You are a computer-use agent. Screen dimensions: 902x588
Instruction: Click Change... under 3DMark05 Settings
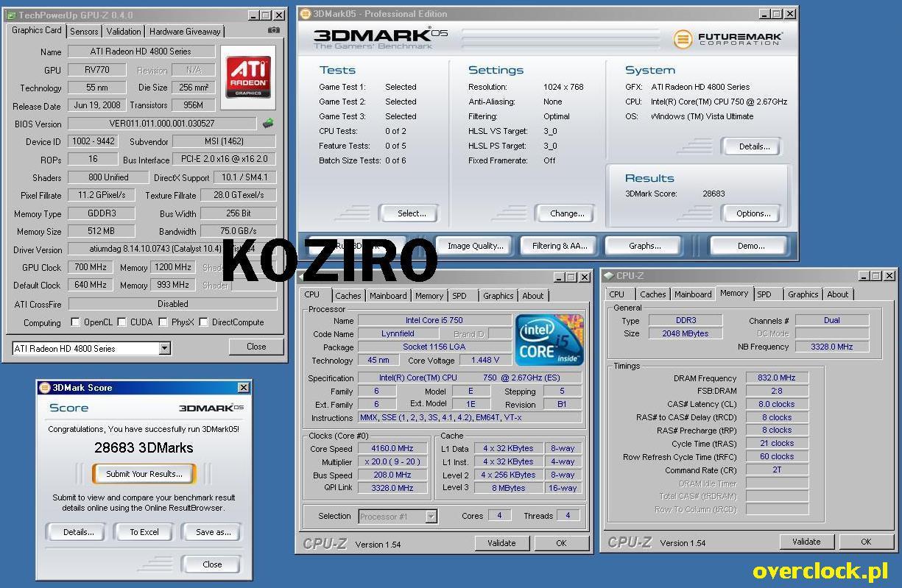[x=567, y=213]
